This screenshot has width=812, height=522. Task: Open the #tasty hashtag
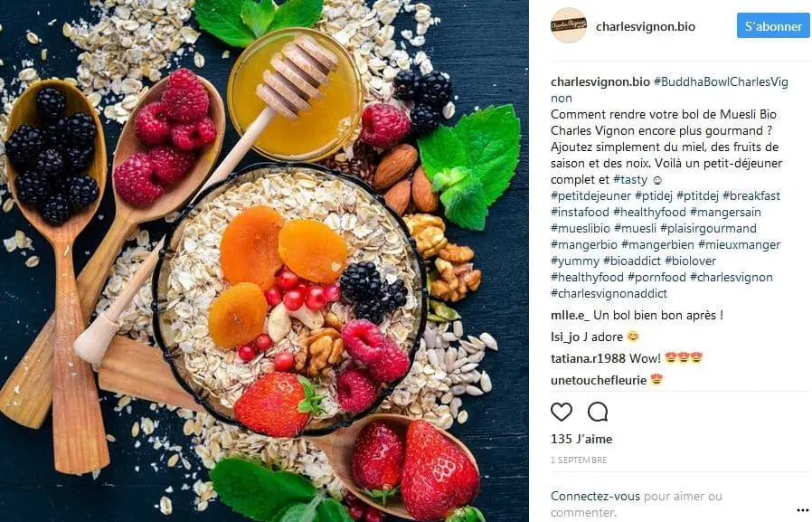[630, 180]
